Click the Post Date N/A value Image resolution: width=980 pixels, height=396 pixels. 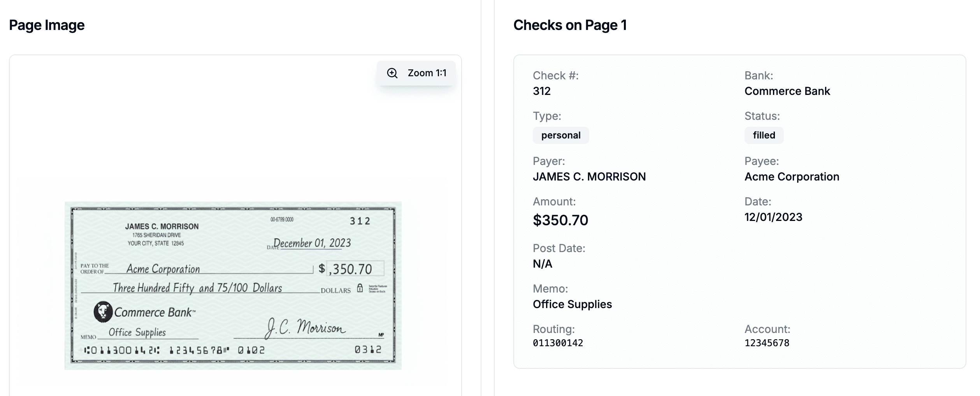coord(542,263)
